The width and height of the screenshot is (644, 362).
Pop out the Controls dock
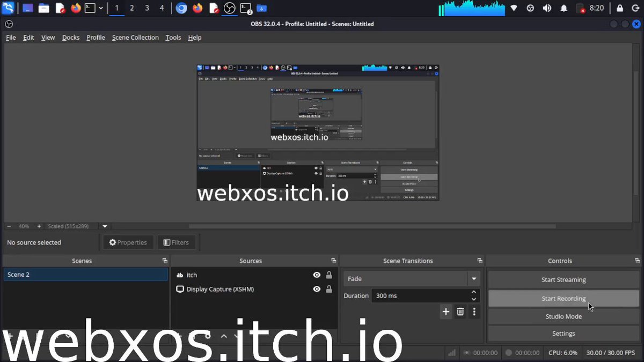(x=636, y=261)
